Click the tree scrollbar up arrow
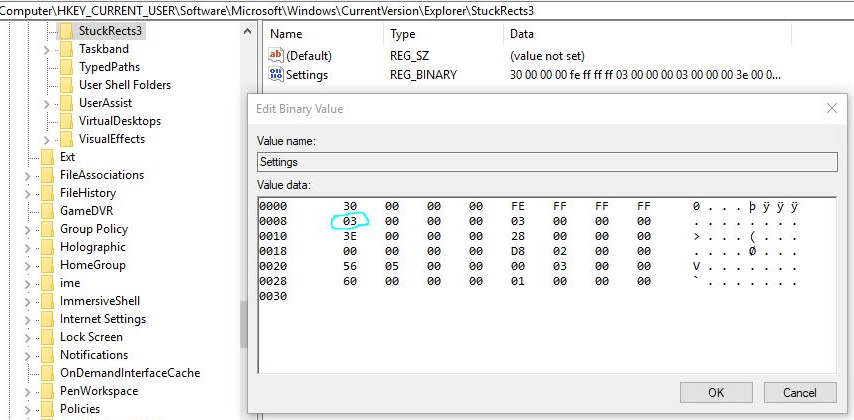854x420 pixels. click(247, 32)
